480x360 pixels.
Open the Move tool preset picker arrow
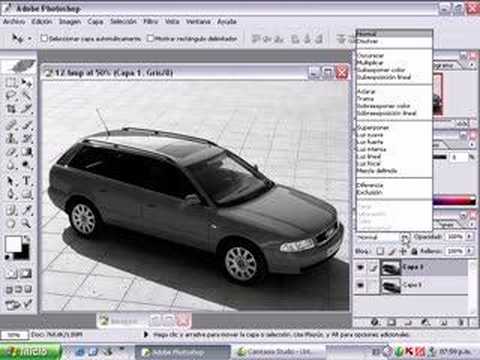(30, 39)
